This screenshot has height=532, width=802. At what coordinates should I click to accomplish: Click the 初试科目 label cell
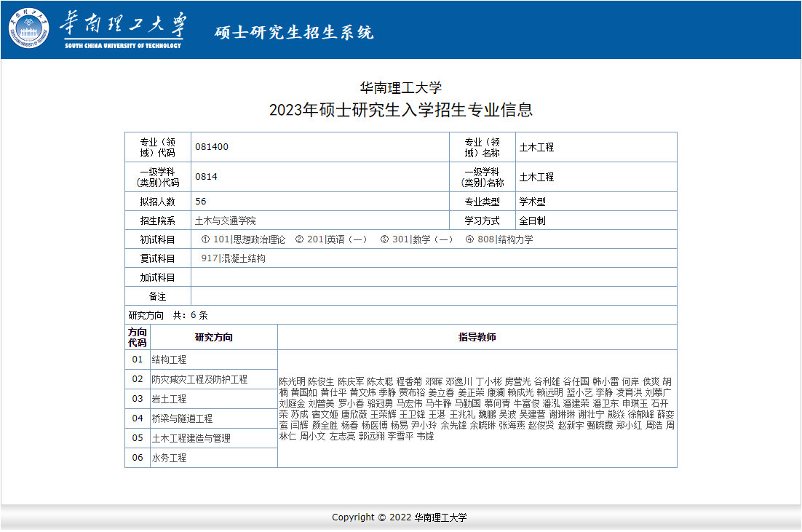click(x=158, y=239)
